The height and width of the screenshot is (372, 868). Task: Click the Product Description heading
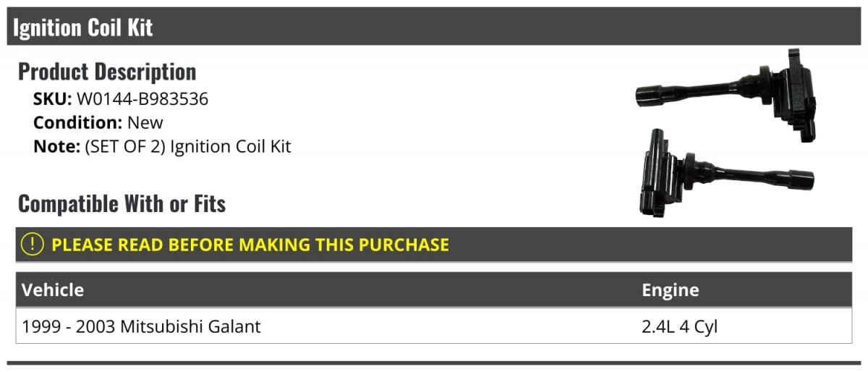click(107, 72)
